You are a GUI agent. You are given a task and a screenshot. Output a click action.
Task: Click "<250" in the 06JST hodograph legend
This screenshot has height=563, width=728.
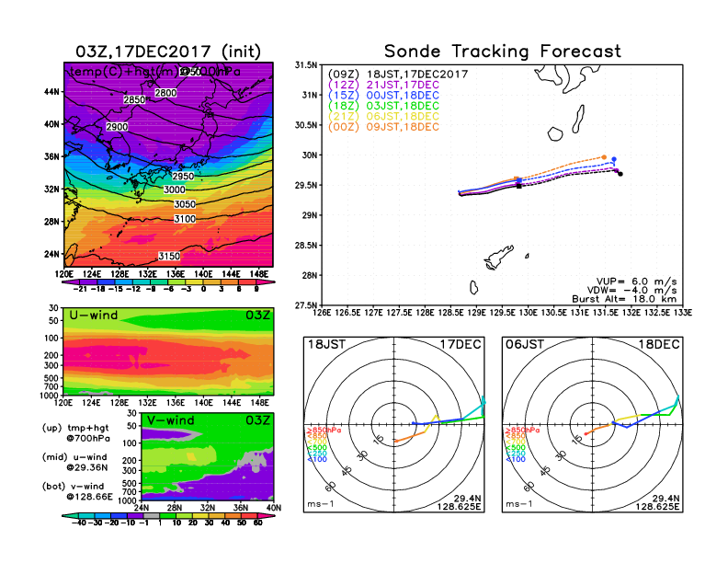(x=516, y=454)
